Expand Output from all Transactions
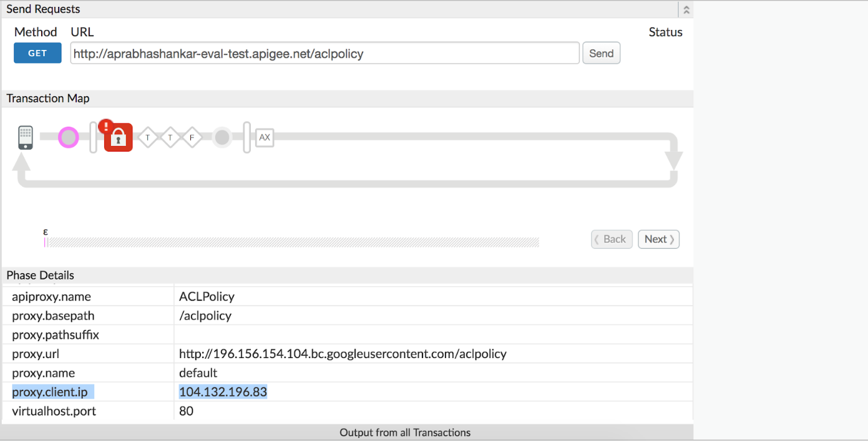The image size is (868, 441). pyautogui.click(x=405, y=432)
